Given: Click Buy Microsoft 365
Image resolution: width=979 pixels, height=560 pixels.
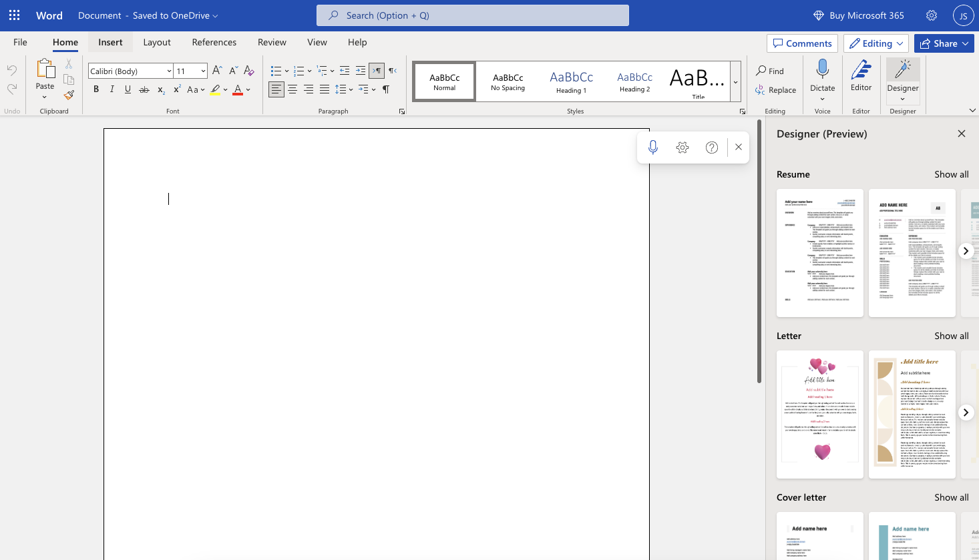Looking at the screenshot, I should pyautogui.click(x=858, y=15).
